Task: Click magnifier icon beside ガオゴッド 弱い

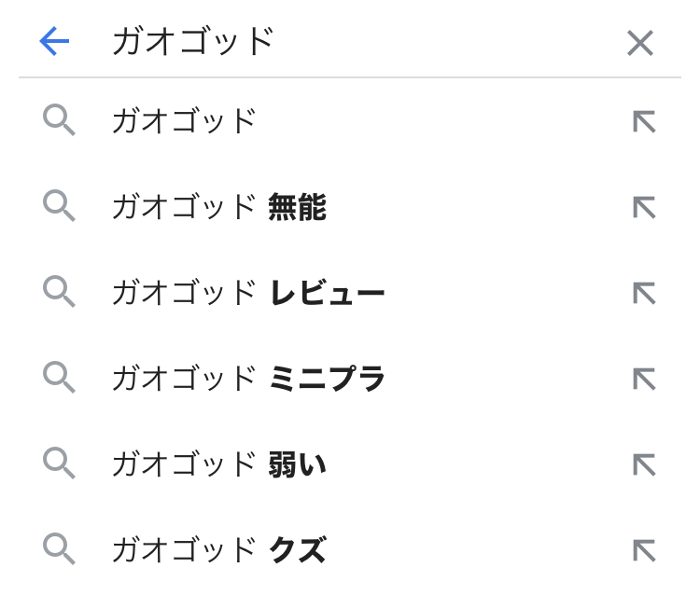Action: (x=59, y=464)
